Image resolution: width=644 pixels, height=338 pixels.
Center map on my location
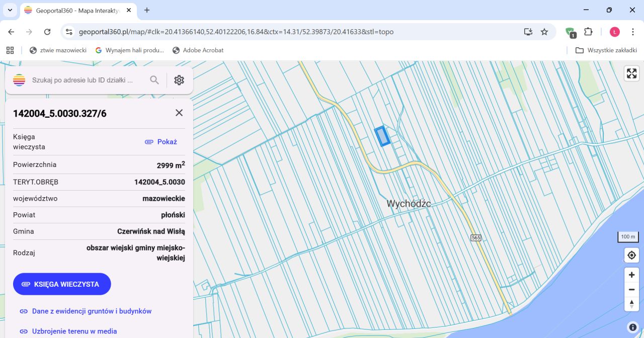631,256
